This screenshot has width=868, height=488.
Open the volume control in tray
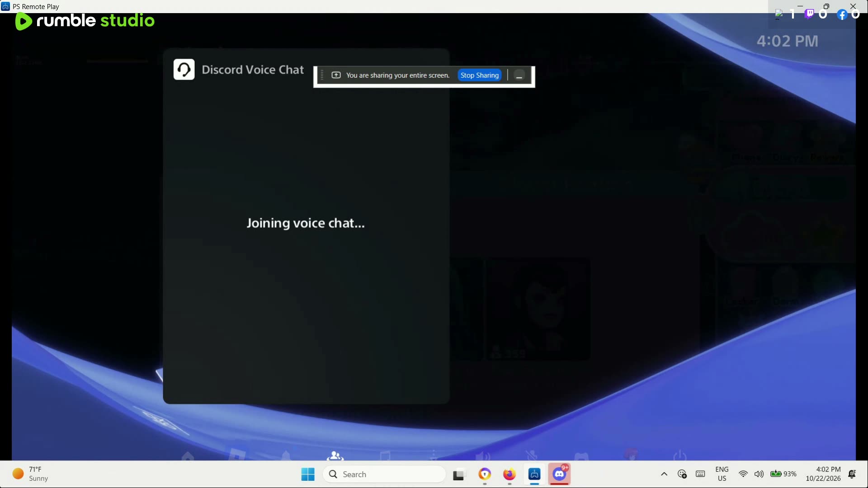point(759,474)
